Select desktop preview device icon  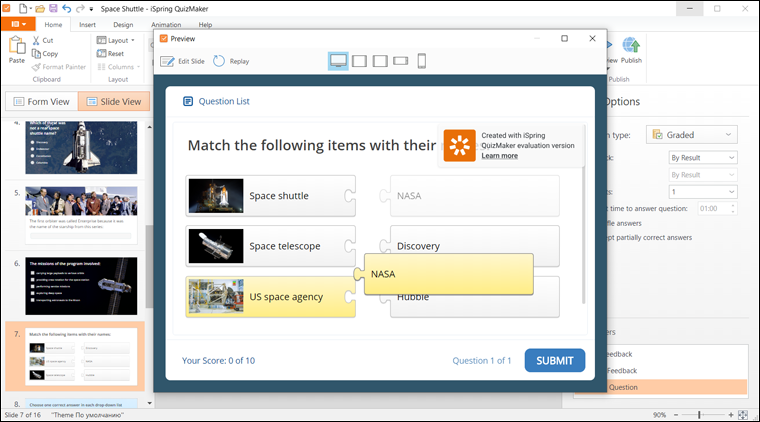(x=338, y=61)
